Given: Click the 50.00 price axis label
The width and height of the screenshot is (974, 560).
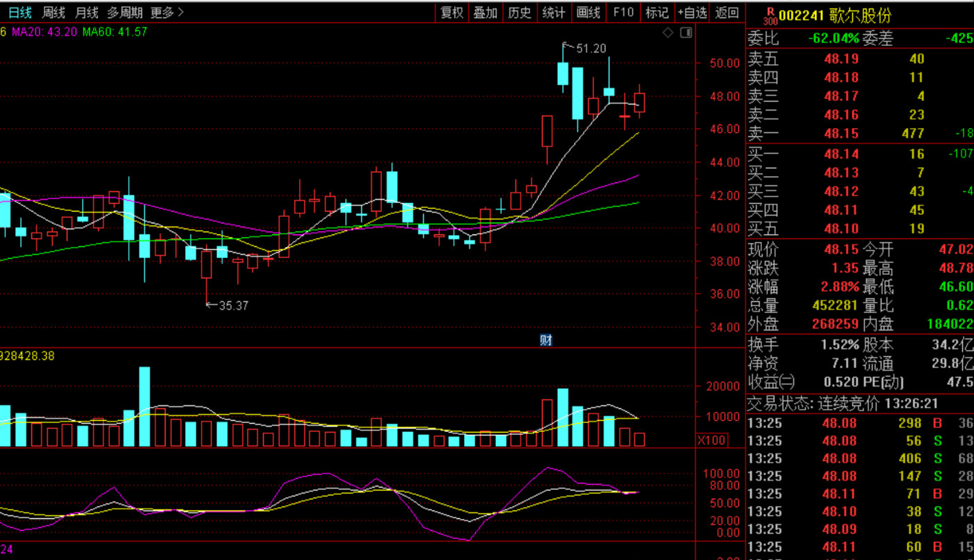Looking at the screenshot, I should click(724, 63).
